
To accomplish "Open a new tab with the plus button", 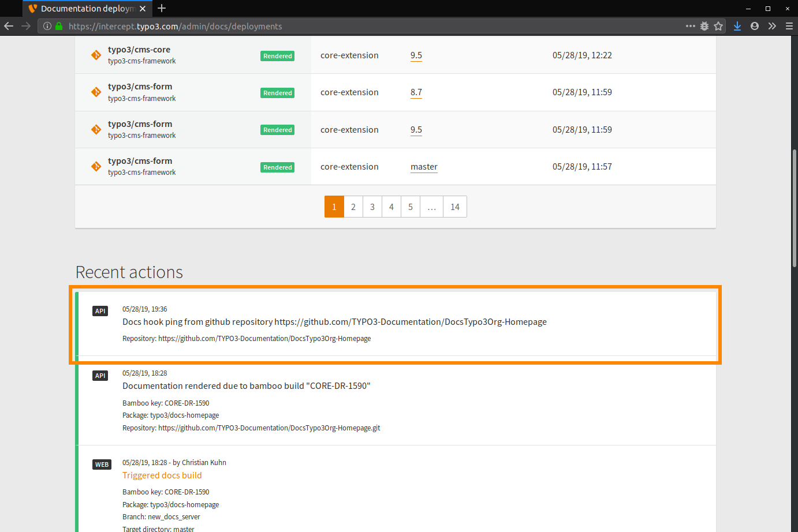I will (162, 8).
